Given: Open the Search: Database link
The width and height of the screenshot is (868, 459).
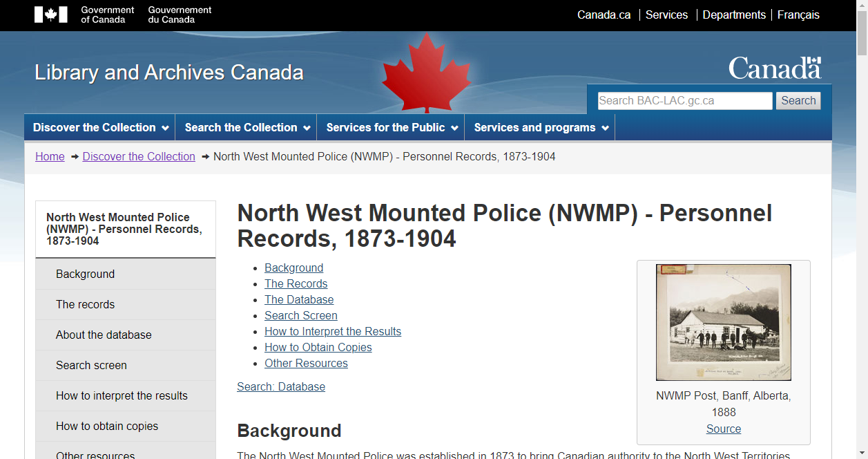Looking at the screenshot, I should click(281, 386).
